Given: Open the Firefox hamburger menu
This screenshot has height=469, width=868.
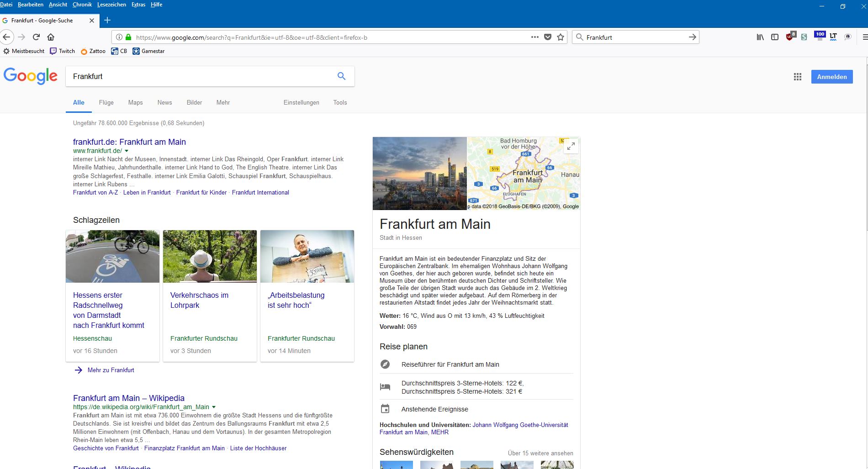Looking at the screenshot, I should (x=864, y=37).
